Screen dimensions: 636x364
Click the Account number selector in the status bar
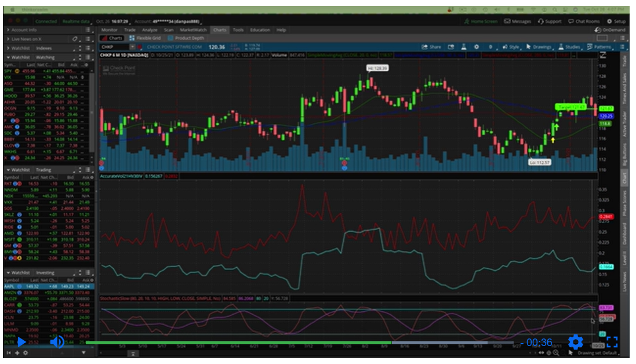pyautogui.click(x=168, y=21)
